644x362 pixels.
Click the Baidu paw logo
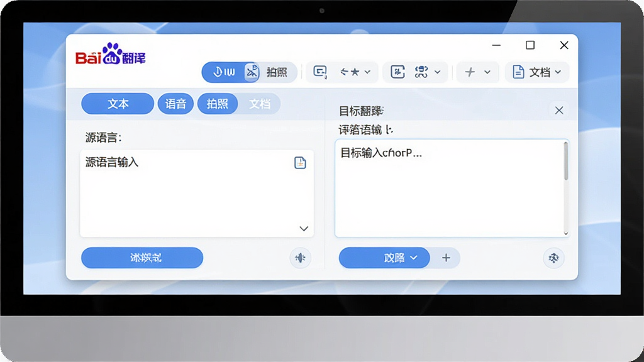111,54
